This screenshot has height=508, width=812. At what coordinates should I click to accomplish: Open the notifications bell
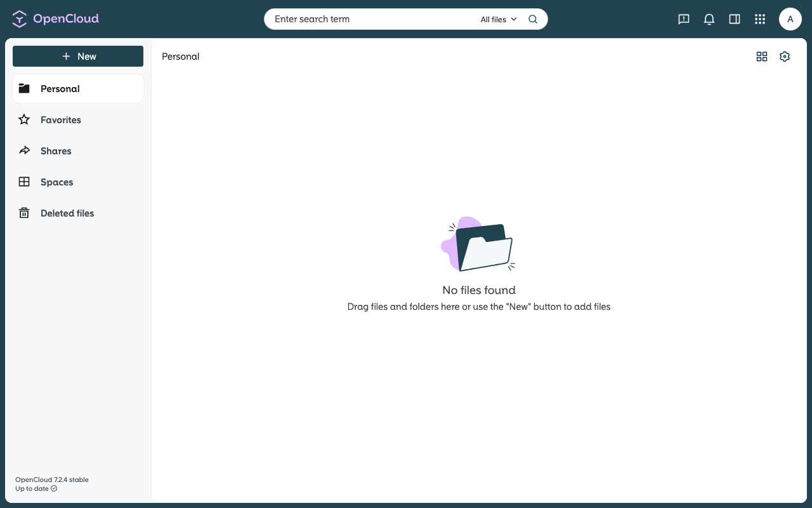point(709,19)
